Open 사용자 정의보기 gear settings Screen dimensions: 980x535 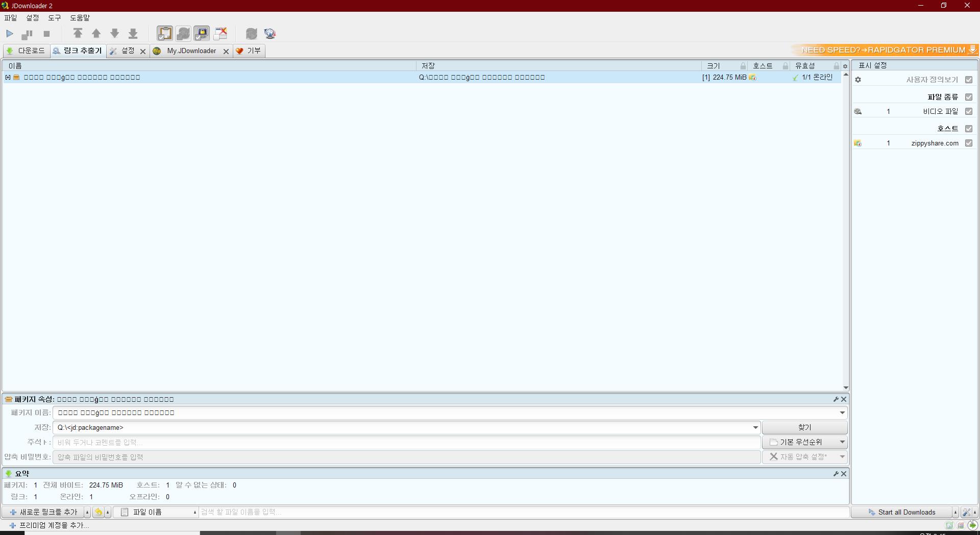[x=858, y=80]
